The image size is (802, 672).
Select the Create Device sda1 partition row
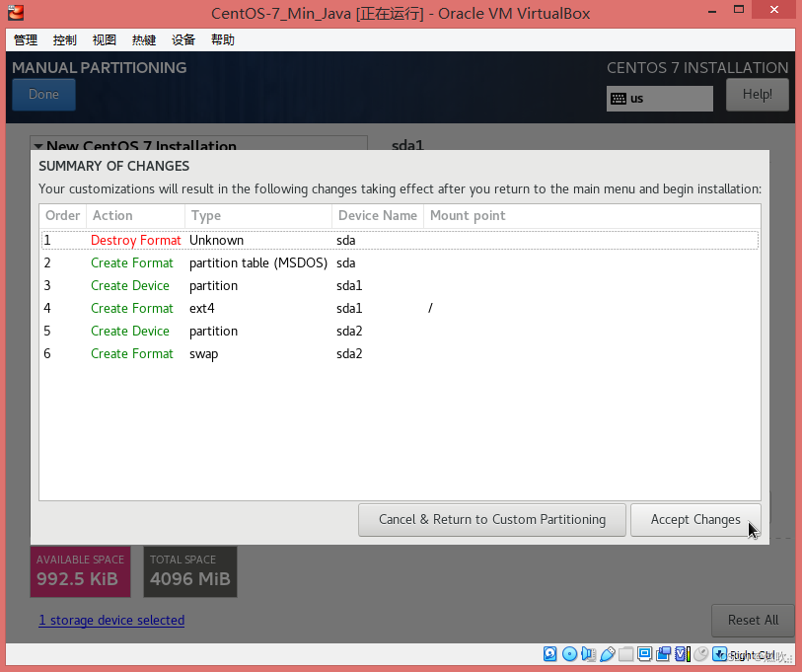[x=400, y=285]
